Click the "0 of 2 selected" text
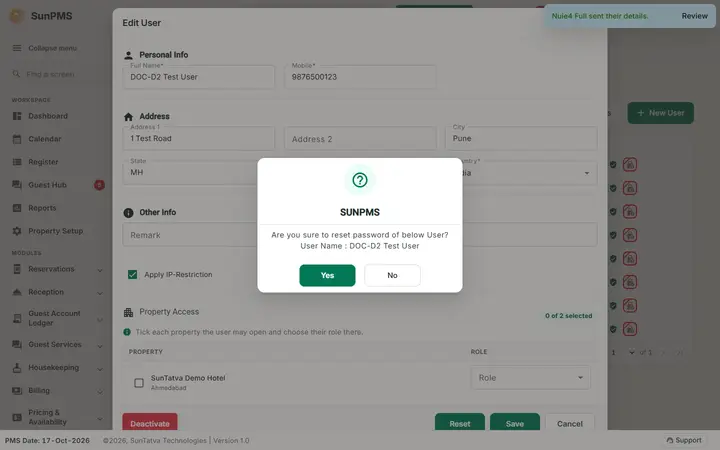The width and height of the screenshot is (720, 450). pyautogui.click(x=568, y=316)
